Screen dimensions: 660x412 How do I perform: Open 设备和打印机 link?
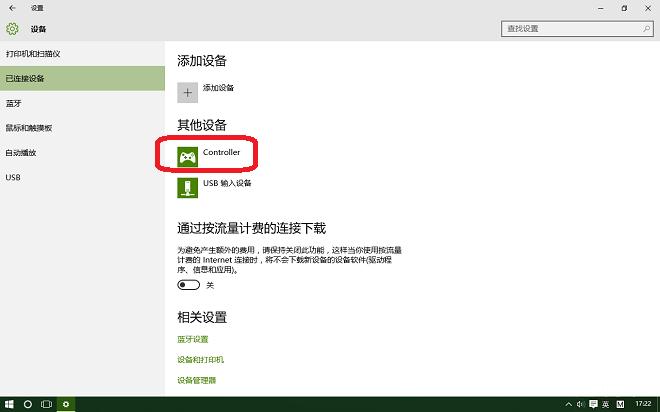point(200,360)
